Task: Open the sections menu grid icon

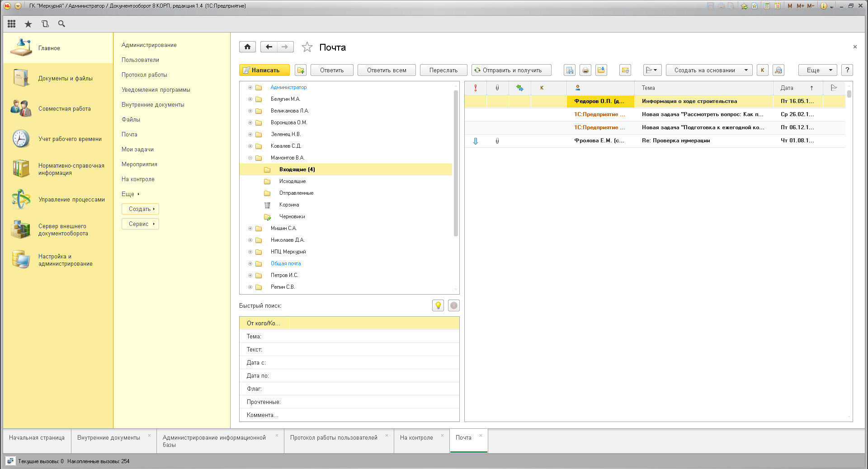Action: point(12,24)
